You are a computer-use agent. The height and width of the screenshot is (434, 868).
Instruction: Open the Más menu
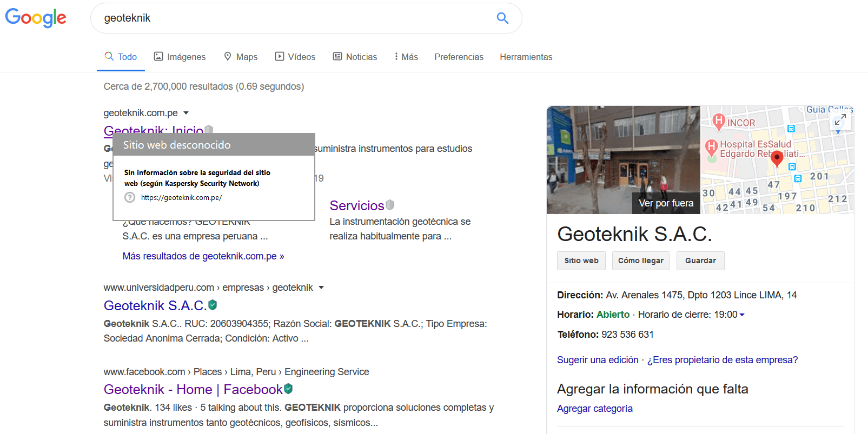406,57
